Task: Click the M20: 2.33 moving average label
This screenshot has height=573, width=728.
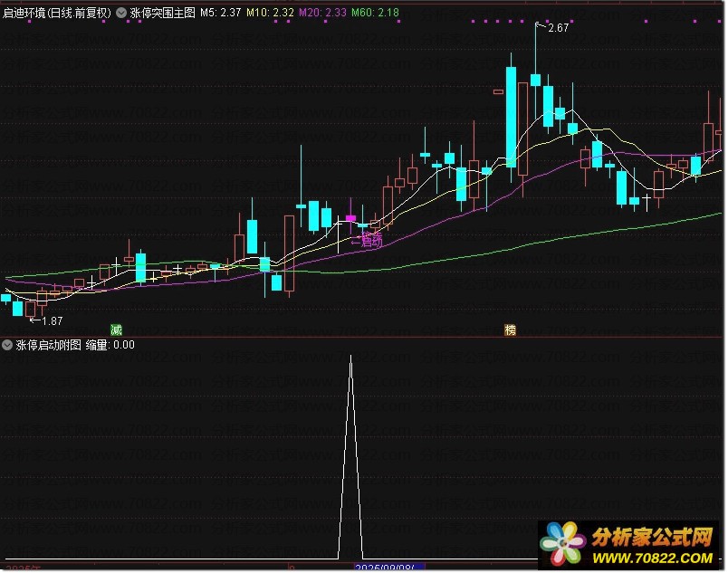Action: click(x=322, y=13)
